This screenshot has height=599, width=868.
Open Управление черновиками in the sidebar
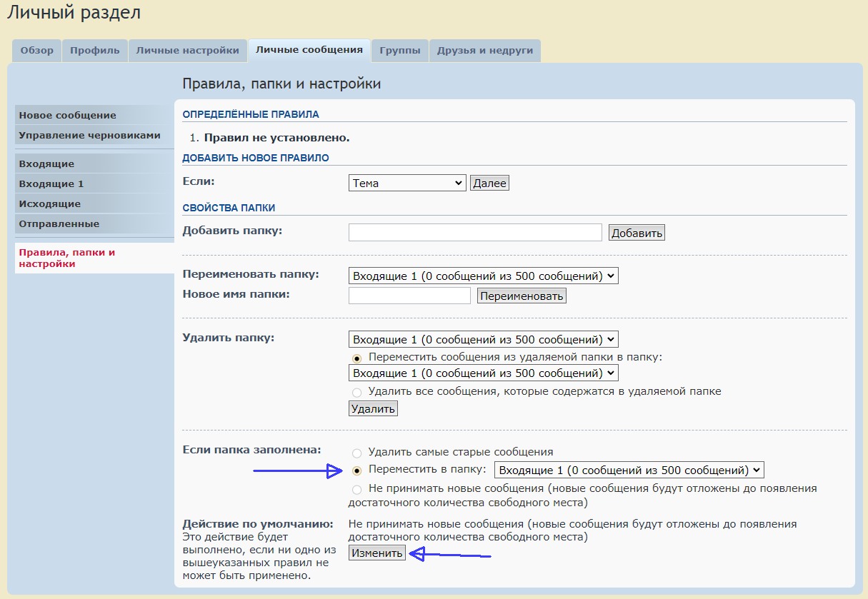[89, 135]
